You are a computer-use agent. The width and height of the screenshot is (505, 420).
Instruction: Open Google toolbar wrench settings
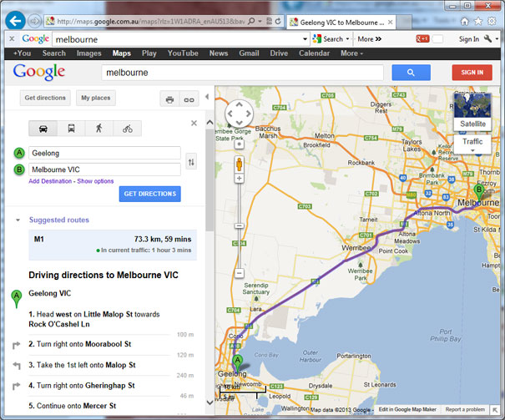488,39
